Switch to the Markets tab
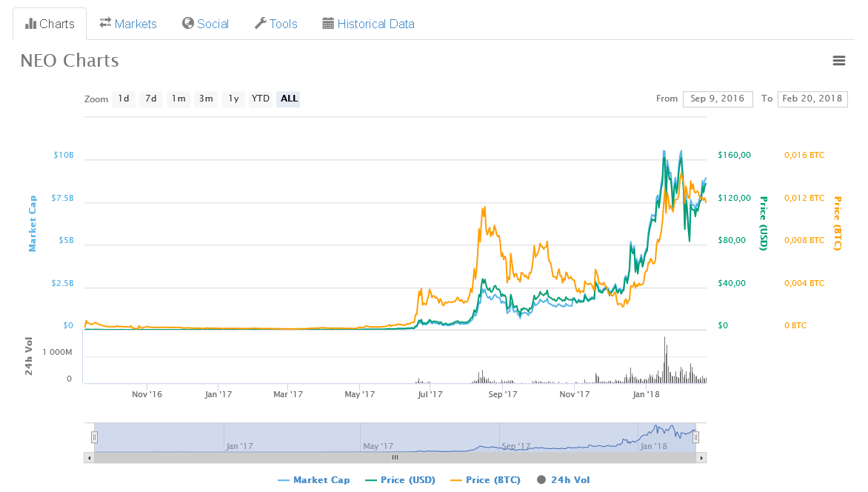 coord(128,24)
